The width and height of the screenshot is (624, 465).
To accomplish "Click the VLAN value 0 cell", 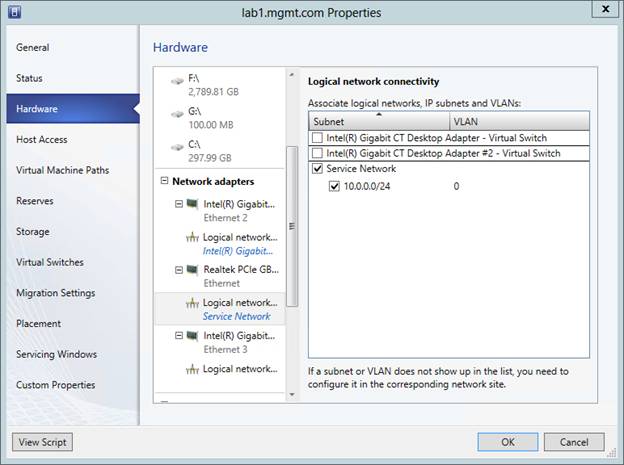I will point(456,186).
